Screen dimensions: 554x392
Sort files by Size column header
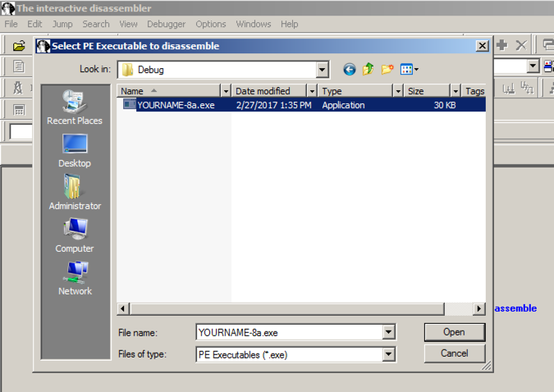[427, 91]
